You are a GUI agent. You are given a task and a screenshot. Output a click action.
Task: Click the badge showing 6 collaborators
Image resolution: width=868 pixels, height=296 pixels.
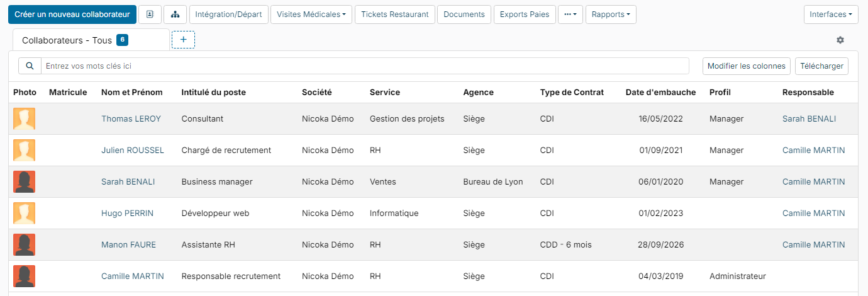coord(123,40)
